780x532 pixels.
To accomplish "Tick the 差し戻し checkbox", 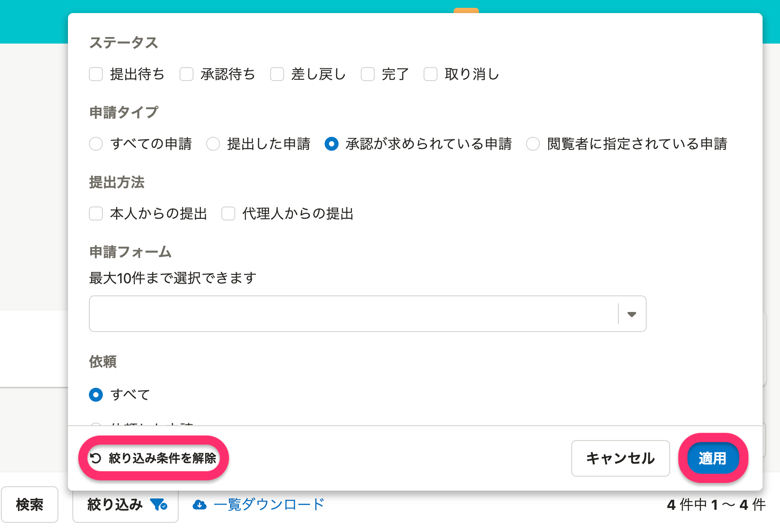I will tap(277, 74).
